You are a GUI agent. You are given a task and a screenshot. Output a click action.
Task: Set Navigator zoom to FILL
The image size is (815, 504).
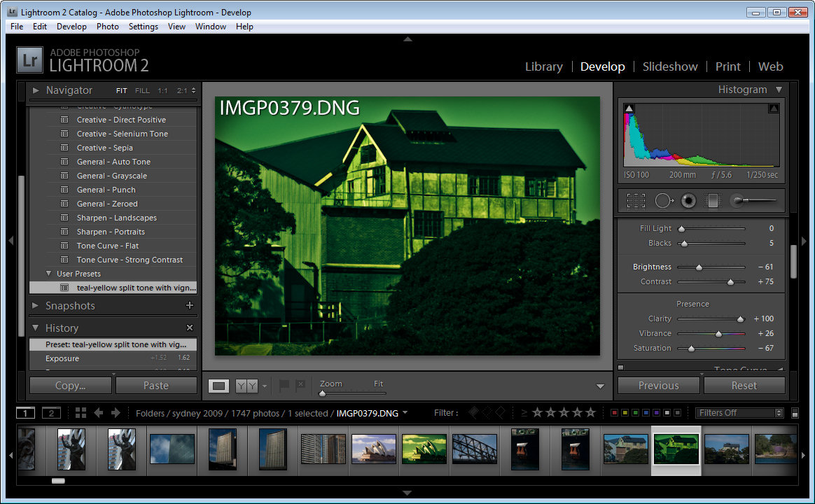(142, 90)
